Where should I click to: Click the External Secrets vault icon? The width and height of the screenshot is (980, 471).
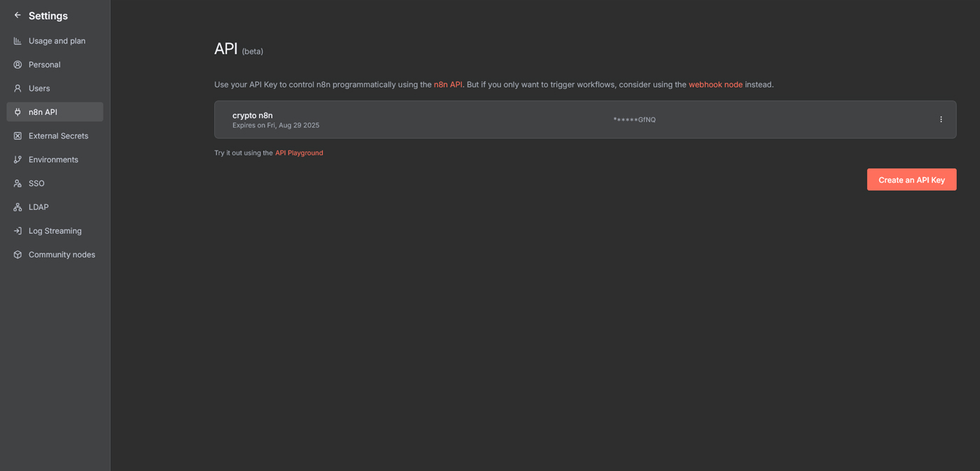click(x=17, y=136)
